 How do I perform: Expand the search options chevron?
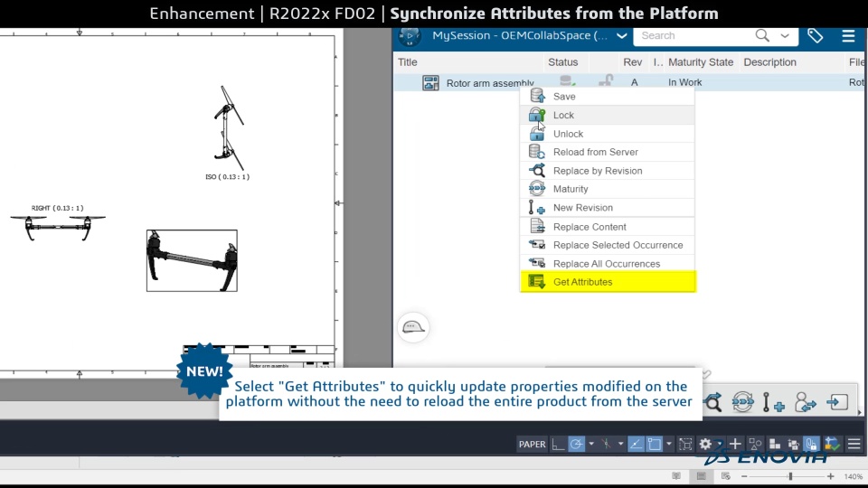pyautogui.click(x=785, y=36)
